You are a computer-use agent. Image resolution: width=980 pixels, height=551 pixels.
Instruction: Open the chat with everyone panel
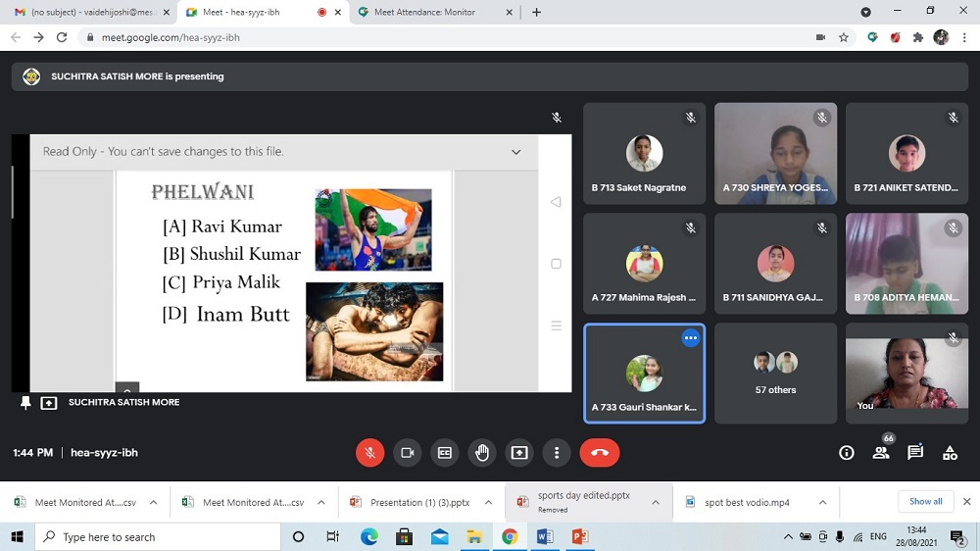pos(915,453)
